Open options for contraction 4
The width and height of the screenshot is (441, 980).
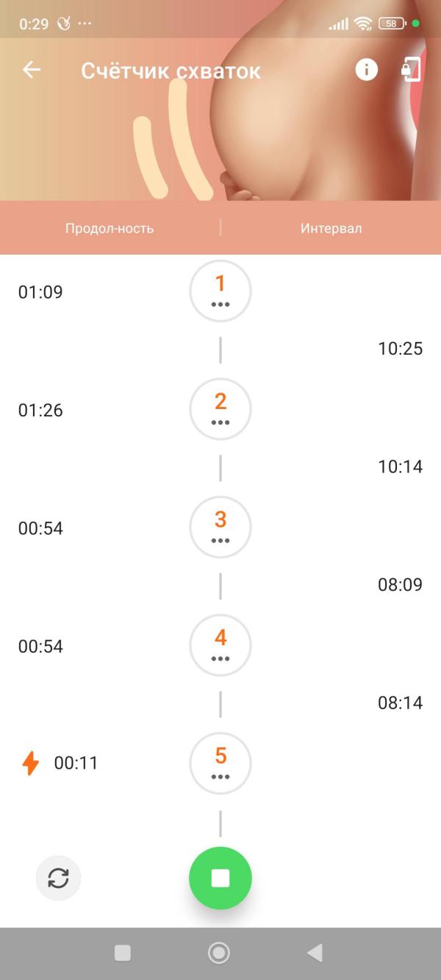tap(220, 645)
